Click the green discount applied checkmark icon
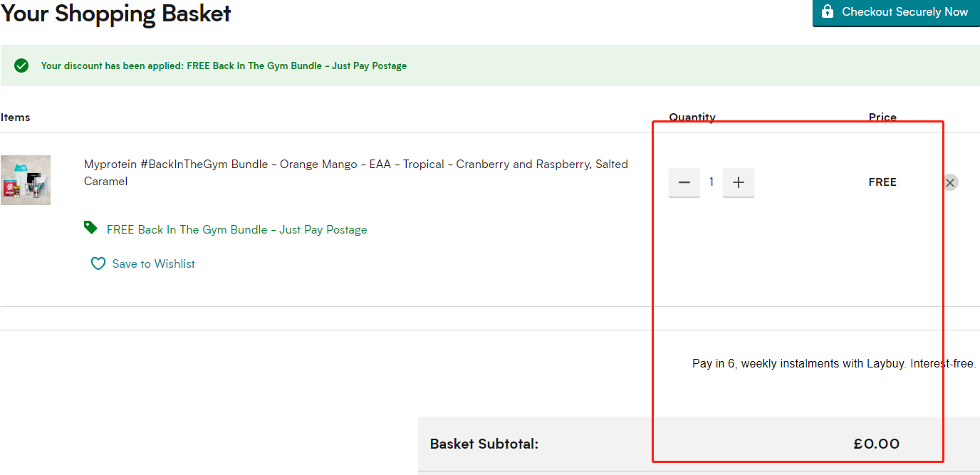Screen dimensions: 980x475 tap(21, 66)
